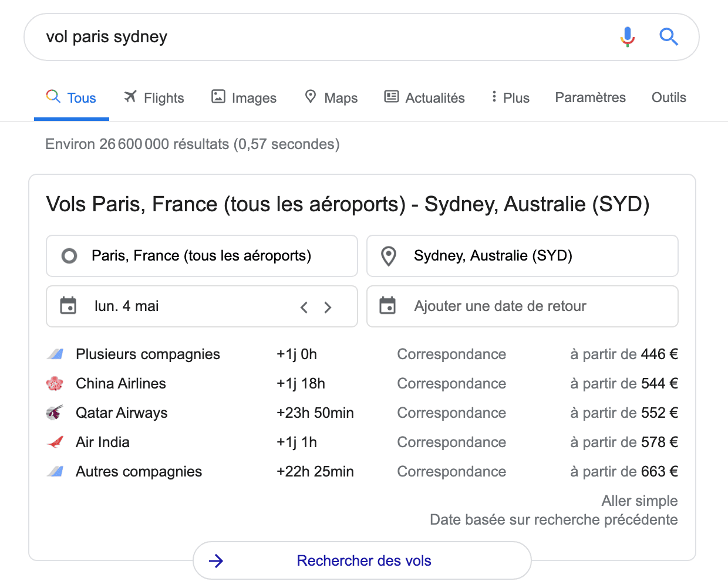Select the China Airlines flight row

coord(362,384)
